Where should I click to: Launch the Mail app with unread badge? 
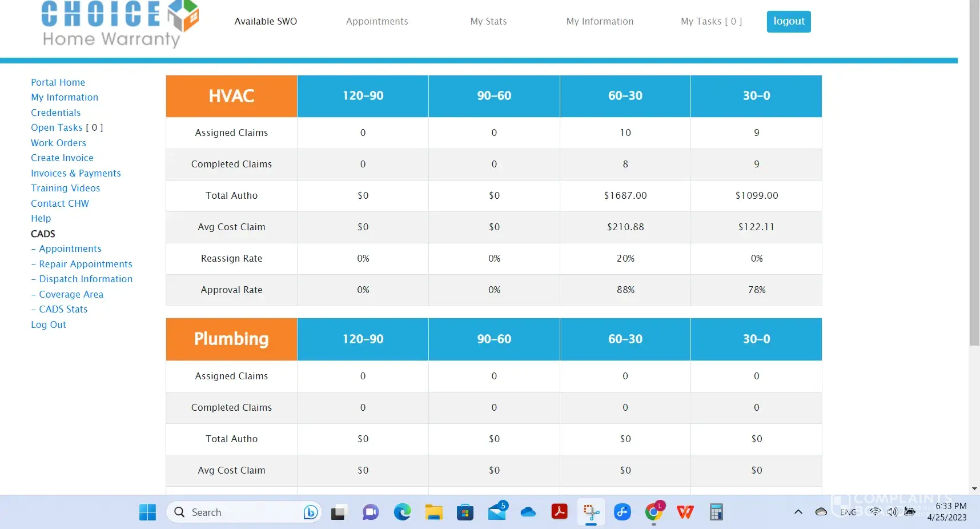coord(497,512)
